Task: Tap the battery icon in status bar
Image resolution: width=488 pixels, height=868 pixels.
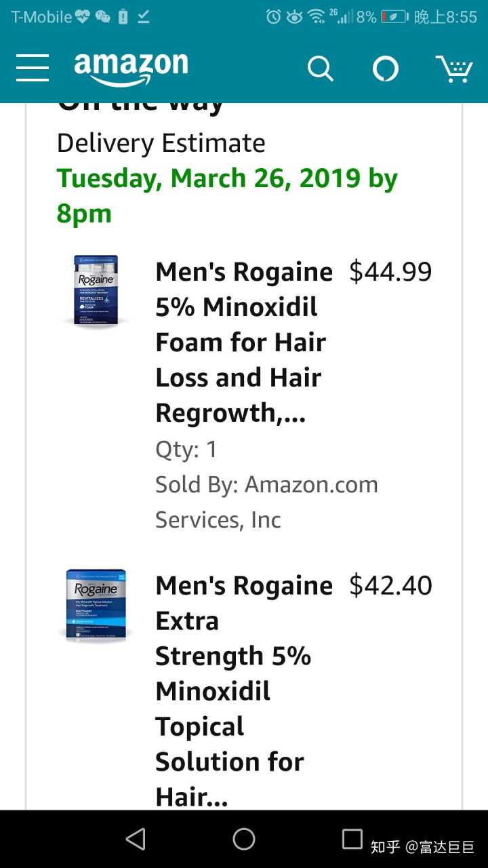Action: 394,17
